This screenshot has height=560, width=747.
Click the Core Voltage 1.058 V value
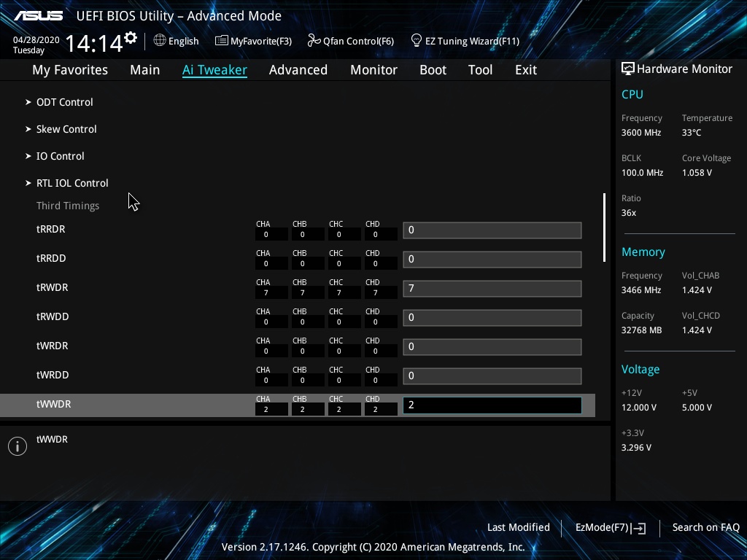point(697,173)
